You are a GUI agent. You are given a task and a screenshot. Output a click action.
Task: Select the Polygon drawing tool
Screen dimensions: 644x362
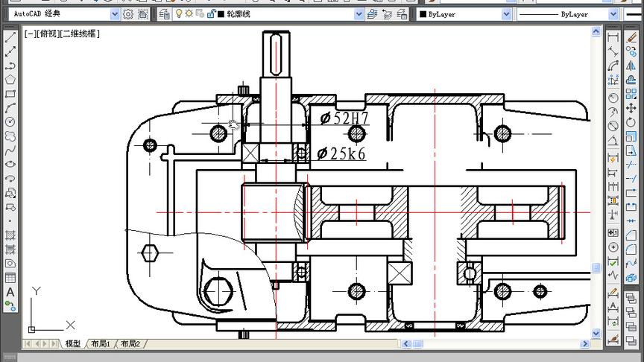10,80
